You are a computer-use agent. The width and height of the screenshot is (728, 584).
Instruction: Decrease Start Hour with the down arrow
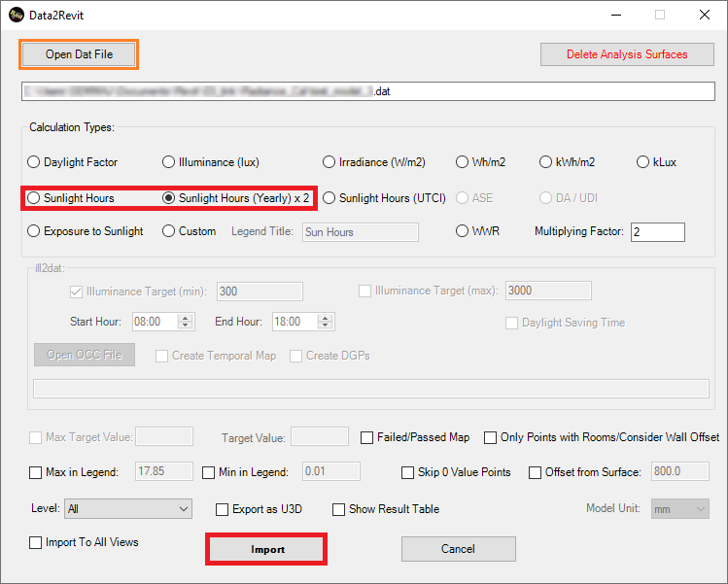(186, 325)
